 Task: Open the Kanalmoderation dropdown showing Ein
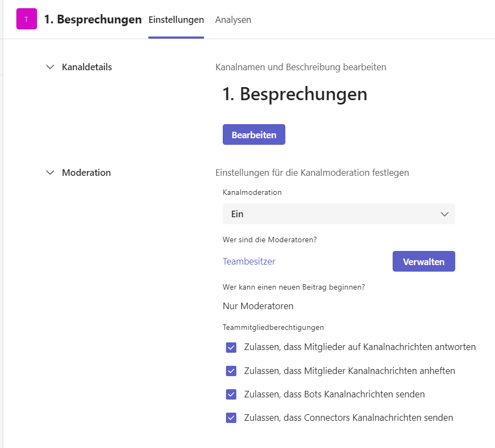pos(338,214)
